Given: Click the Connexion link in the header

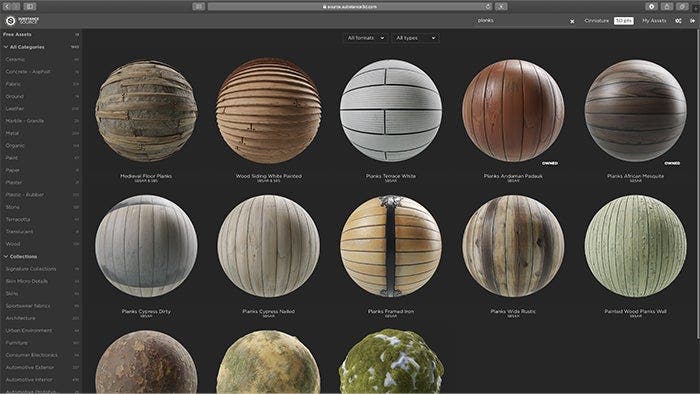Looking at the screenshot, I should 596,21.
